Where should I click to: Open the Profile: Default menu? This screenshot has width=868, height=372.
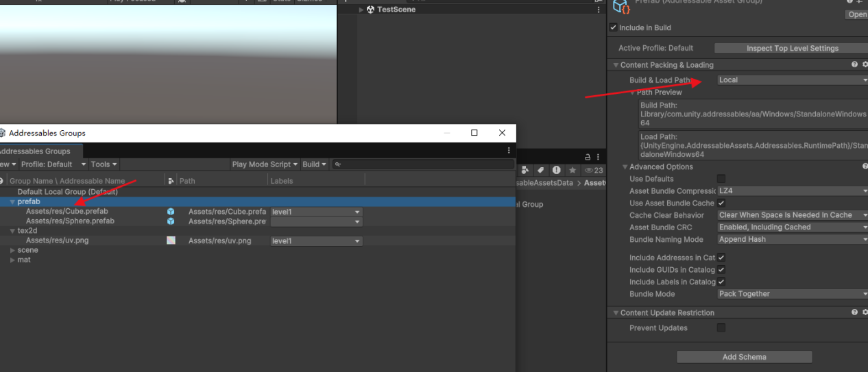53,164
